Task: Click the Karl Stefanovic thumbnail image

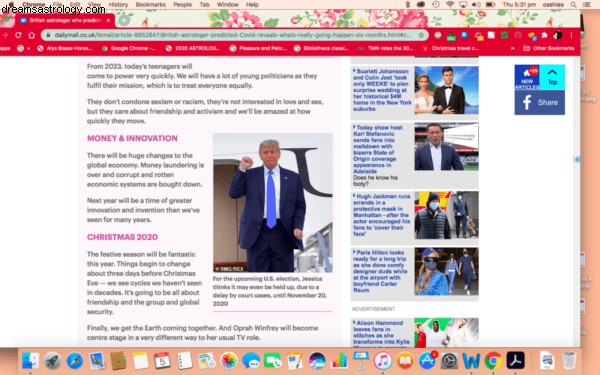Action: 446,147
